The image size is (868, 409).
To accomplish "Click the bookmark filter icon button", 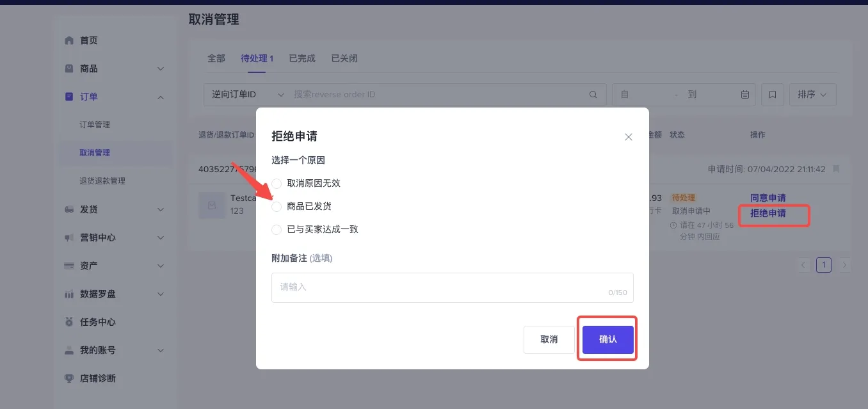I will (x=773, y=95).
